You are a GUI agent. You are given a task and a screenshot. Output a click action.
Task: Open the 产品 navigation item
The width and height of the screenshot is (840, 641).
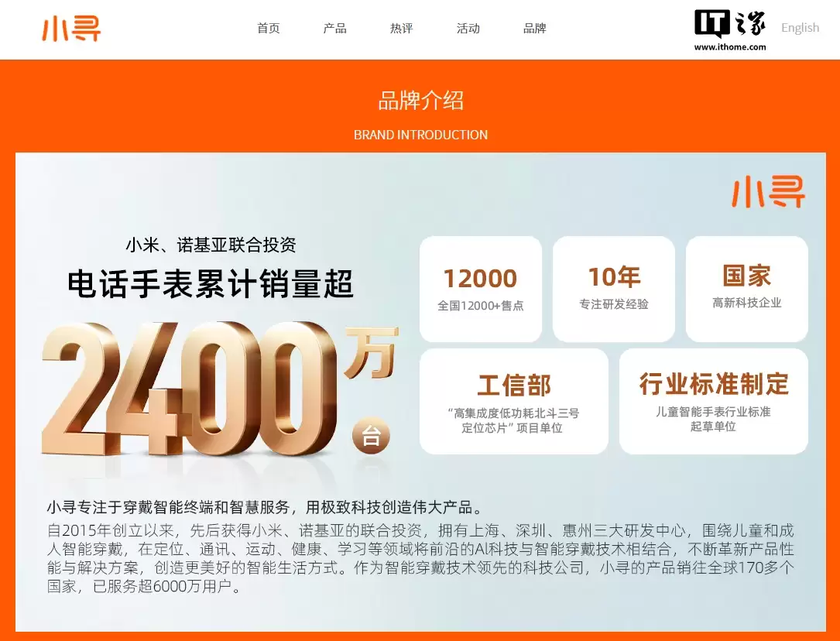point(334,29)
